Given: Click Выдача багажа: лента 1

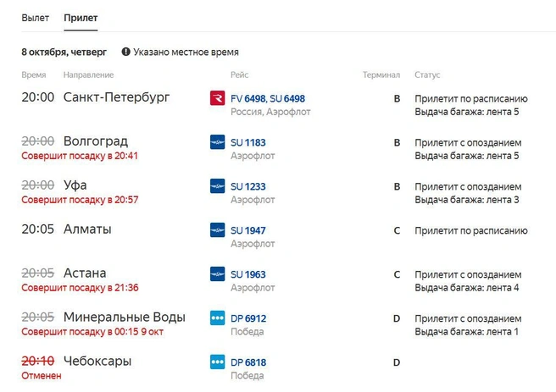Looking at the screenshot, I should coord(467,331).
